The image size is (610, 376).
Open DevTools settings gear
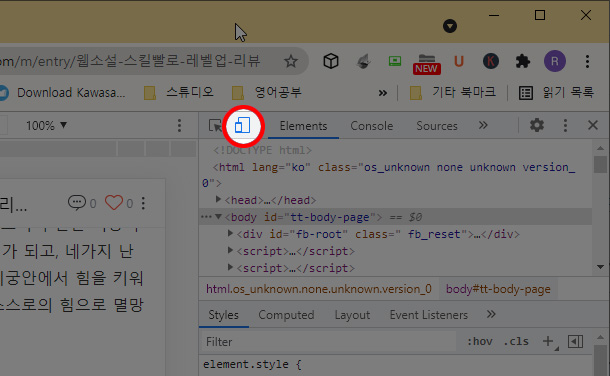[x=537, y=125]
